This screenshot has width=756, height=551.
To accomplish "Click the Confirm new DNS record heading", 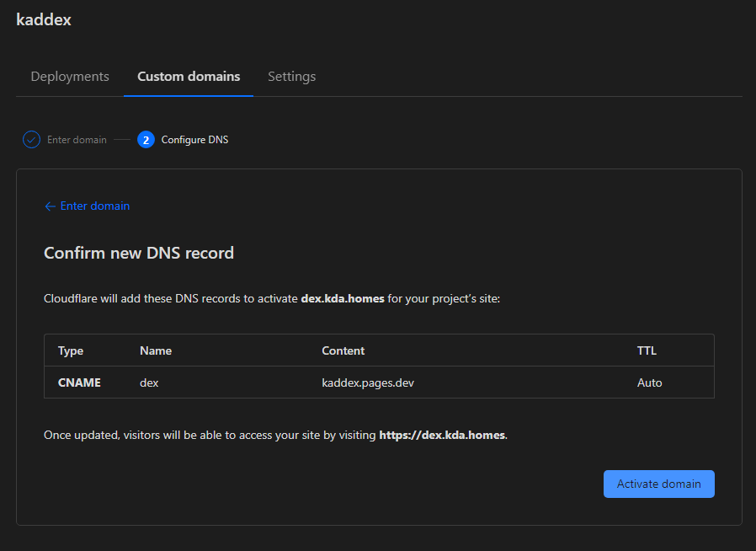I will [x=139, y=253].
